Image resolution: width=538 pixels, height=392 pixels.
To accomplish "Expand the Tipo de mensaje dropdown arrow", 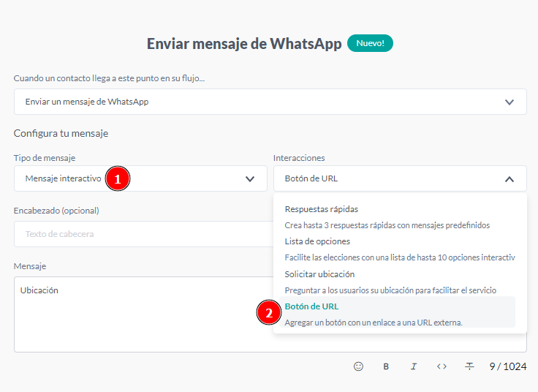I will pos(251,178).
